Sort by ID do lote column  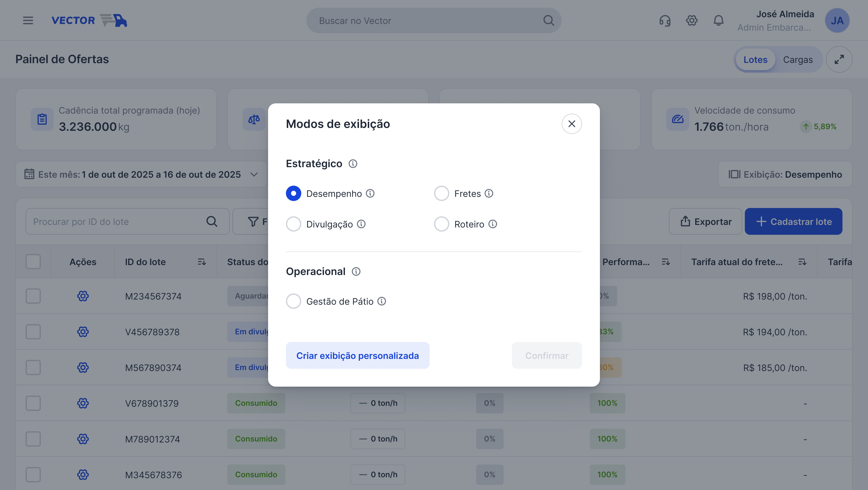tap(202, 262)
